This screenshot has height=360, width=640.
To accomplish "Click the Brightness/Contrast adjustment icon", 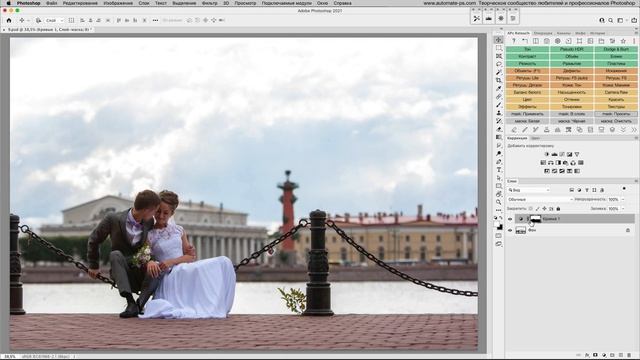I will click(x=547, y=154).
